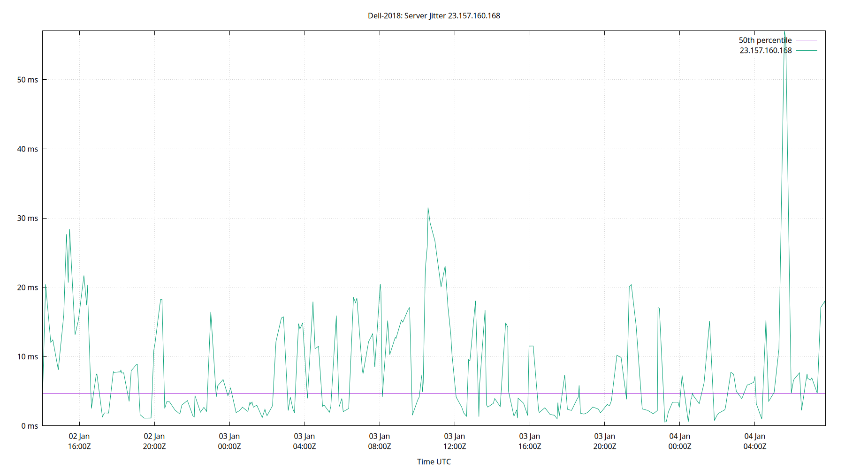Click the 50th percentile legend line sample

click(x=806, y=40)
